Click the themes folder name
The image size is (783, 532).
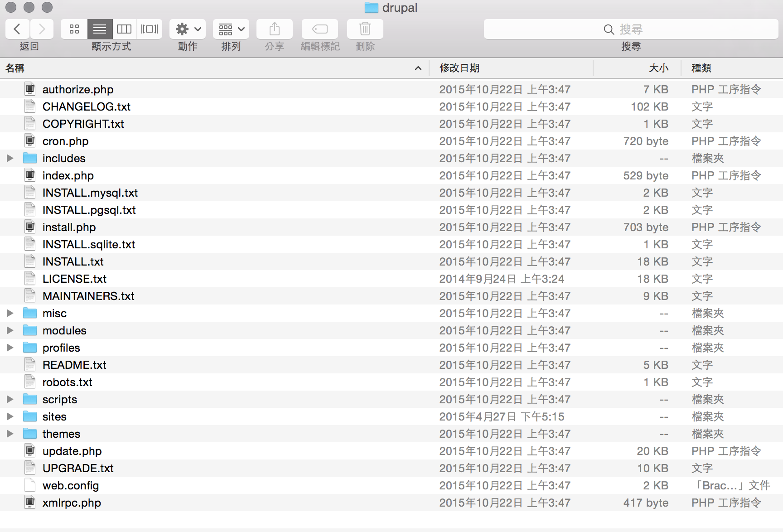pos(61,434)
